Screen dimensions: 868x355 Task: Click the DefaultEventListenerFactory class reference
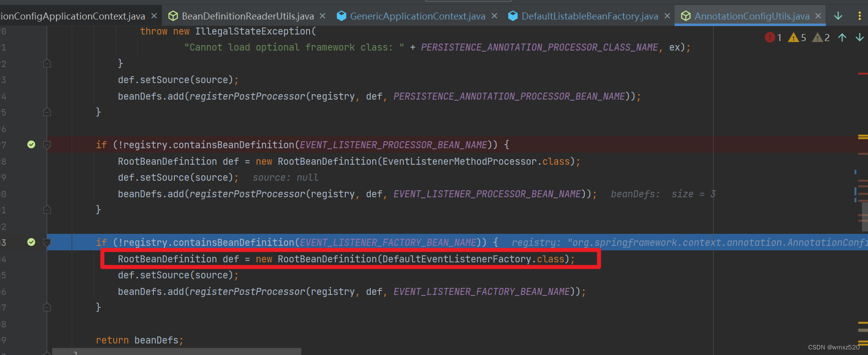457,259
